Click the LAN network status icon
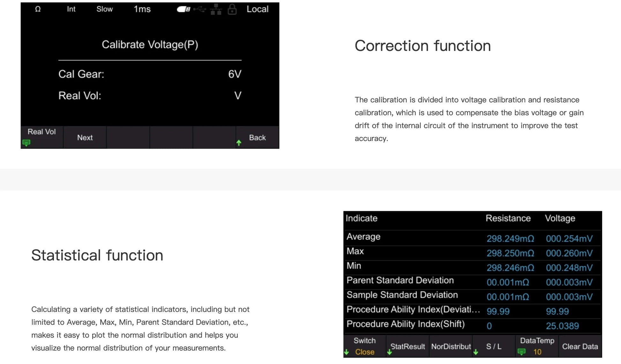Viewport: 621px width, 364px height. coord(216,9)
